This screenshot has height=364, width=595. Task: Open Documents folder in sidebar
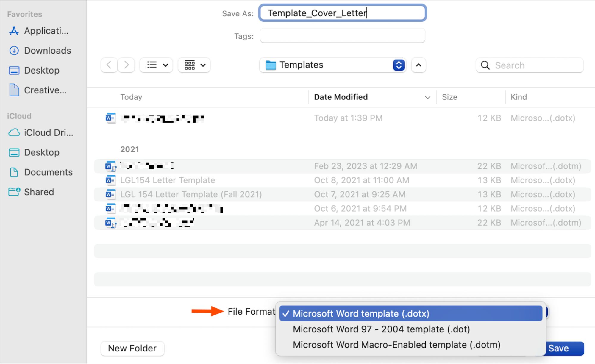click(40, 172)
